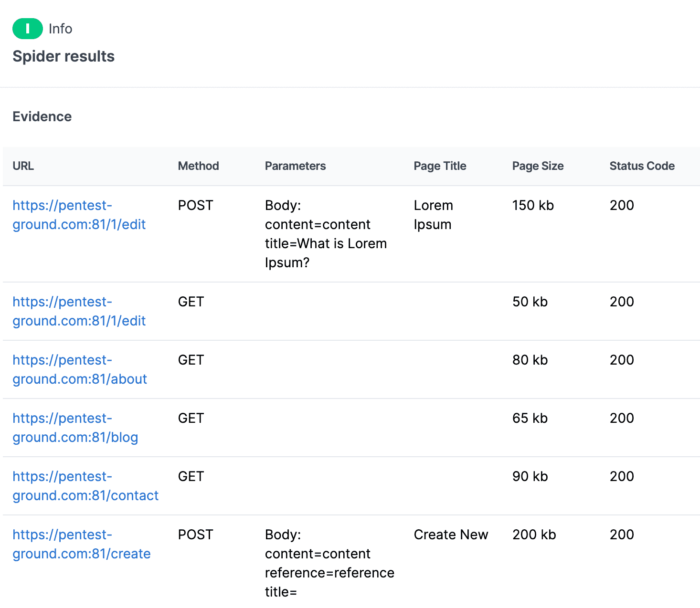Select the Spider results heading
The width and height of the screenshot is (700, 608).
(x=64, y=56)
